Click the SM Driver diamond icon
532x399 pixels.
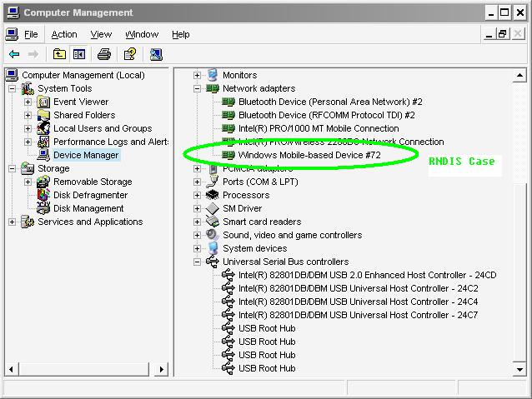[x=213, y=208]
